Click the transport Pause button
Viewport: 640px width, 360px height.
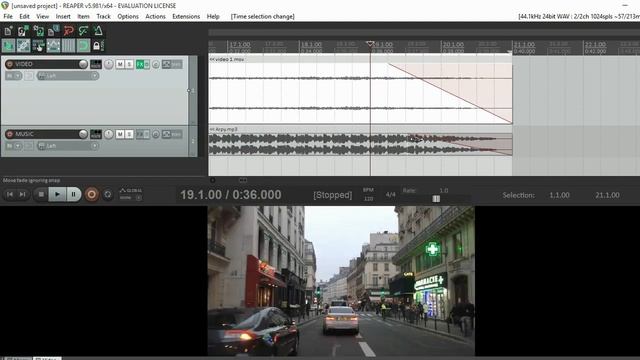73,194
